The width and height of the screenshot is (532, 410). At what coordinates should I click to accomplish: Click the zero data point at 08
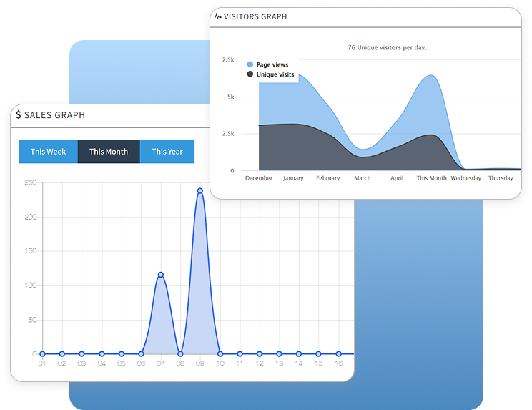pyautogui.click(x=180, y=353)
